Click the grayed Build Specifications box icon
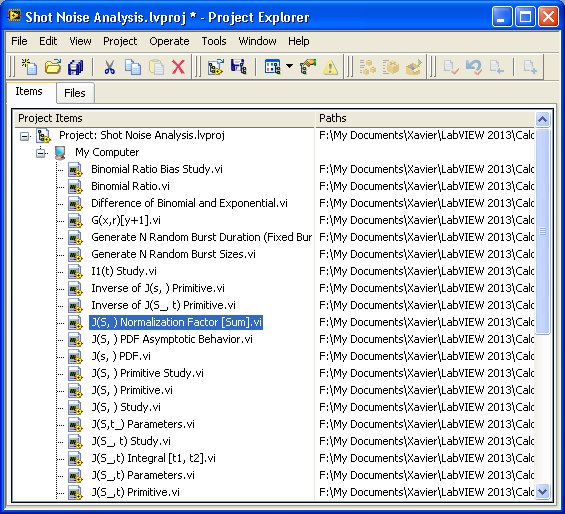 click(x=391, y=67)
